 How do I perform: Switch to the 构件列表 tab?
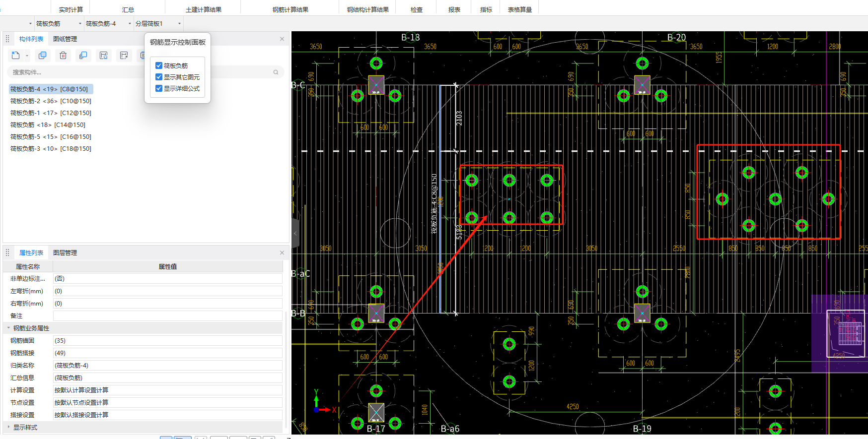pos(31,39)
